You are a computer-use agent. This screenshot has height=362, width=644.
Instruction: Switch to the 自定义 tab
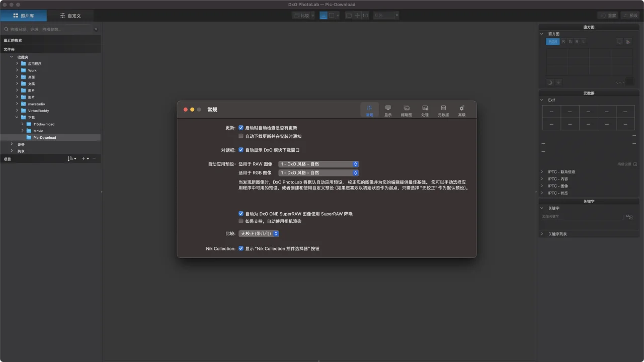click(70, 16)
